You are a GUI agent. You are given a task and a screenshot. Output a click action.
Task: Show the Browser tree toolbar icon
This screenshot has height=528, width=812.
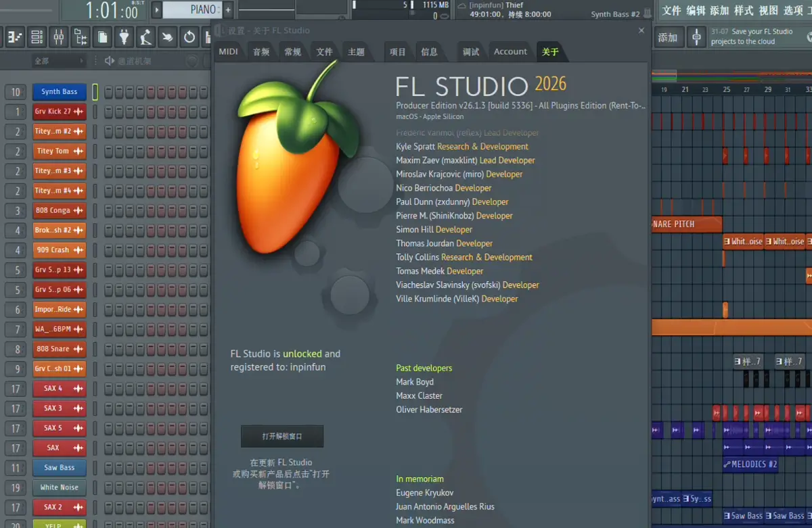pos(81,37)
